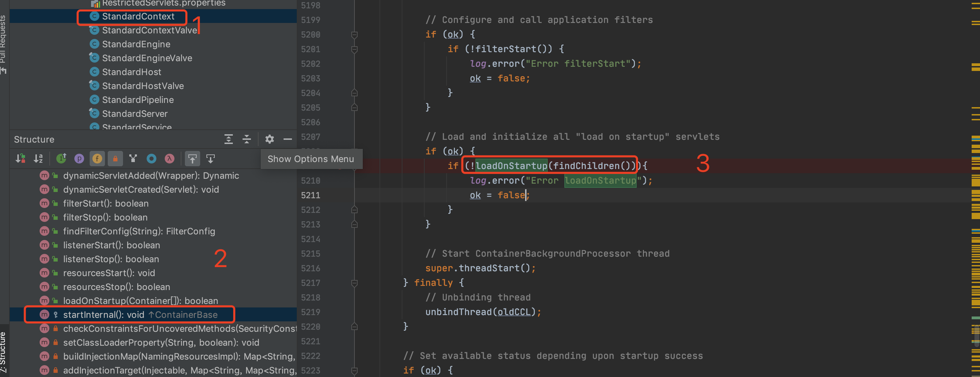Toggle Autoscroll to Source arrow-up icon
980x377 pixels.
point(193,158)
